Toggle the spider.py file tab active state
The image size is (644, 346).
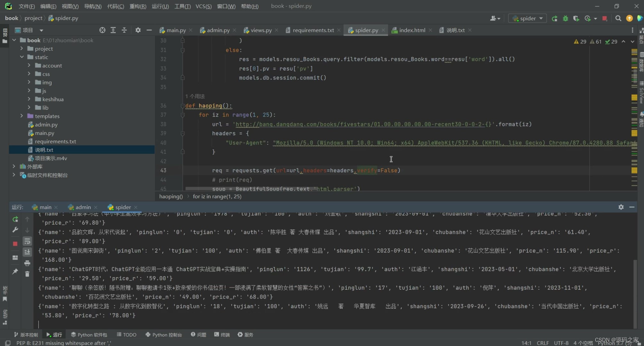365,30
